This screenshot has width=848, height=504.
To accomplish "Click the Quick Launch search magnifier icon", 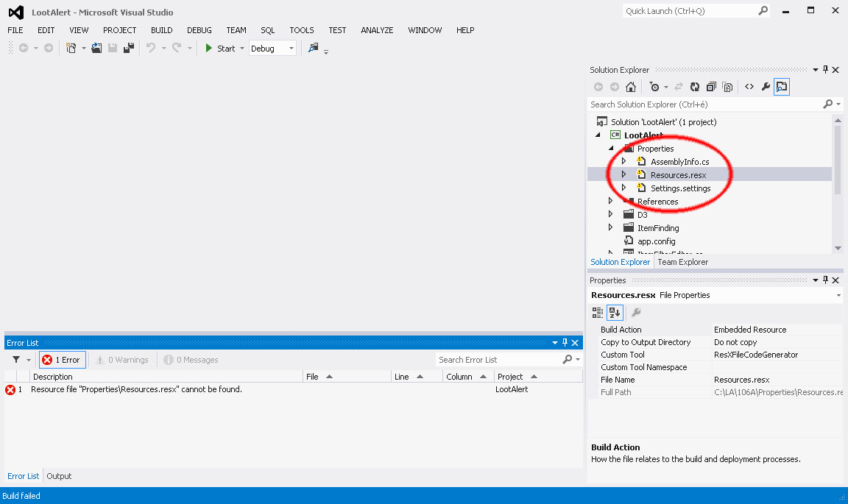I will 763,10.
